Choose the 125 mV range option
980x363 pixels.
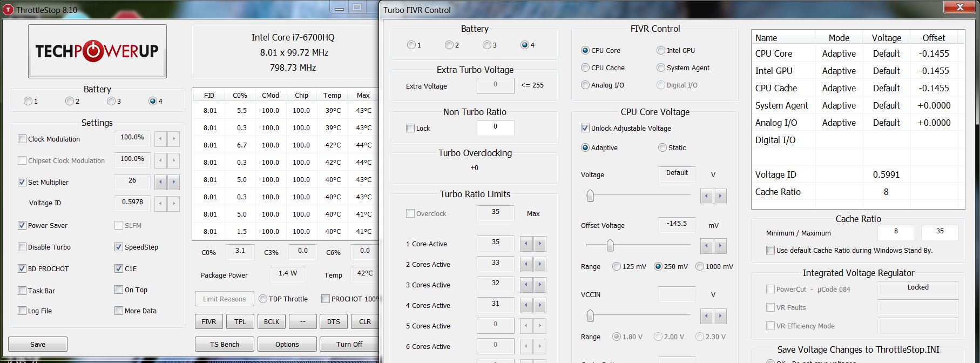617,266
